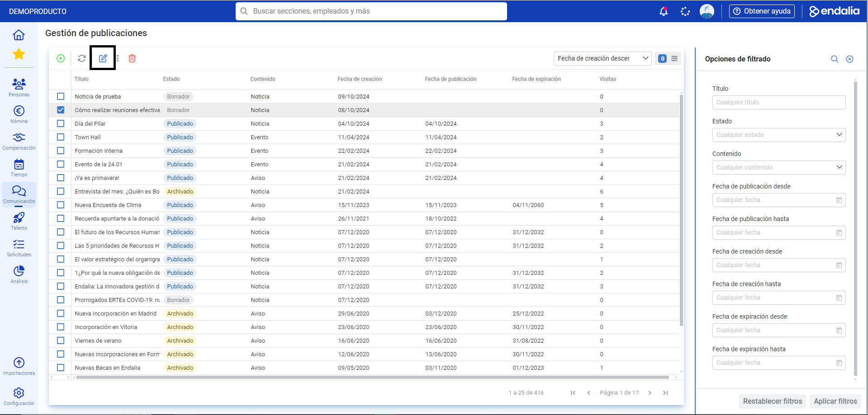Check the Evento de la 24.01 row
The image size is (868, 415).
pos(61,164)
